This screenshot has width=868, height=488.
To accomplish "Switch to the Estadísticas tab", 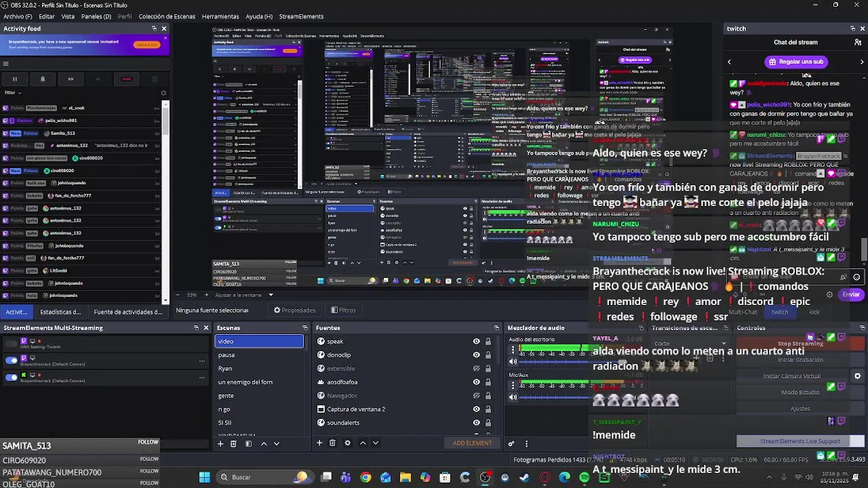I will tap(60, 312).
